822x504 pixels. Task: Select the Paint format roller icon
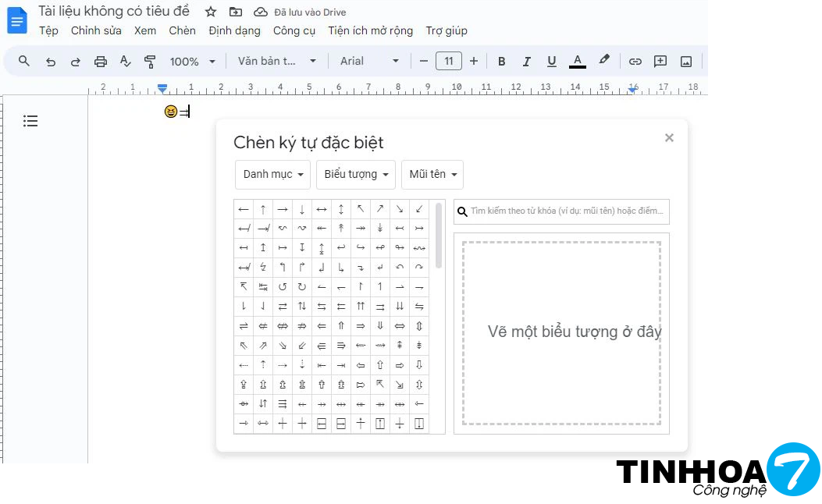(151, 62)
